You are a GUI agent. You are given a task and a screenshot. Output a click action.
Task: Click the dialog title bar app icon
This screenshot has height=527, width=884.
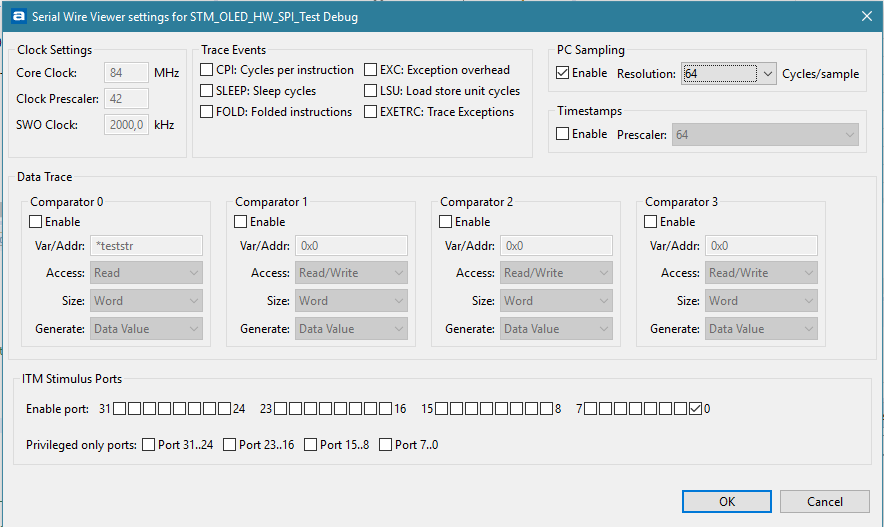19,16
